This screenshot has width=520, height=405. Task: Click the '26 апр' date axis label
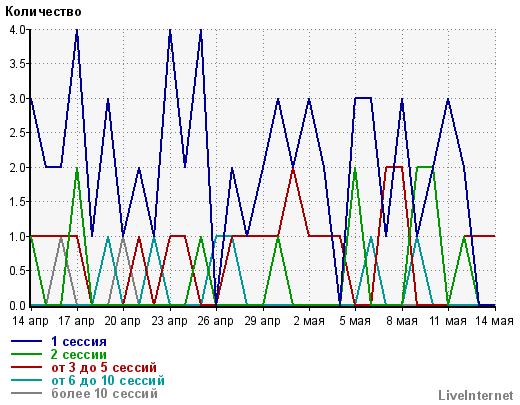[215, 321]
